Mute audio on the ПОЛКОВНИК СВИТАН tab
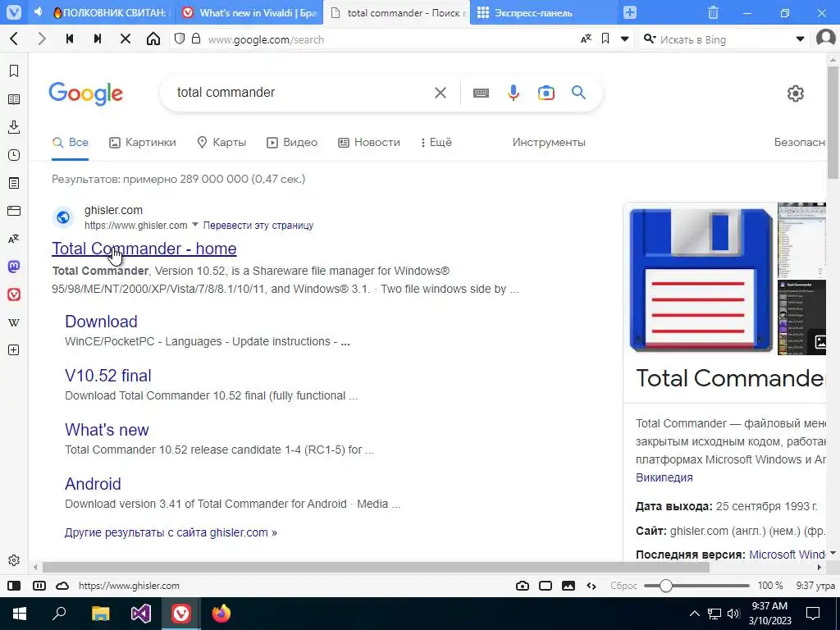The height and width of the screenshot is (630, 840). (38, 12)
